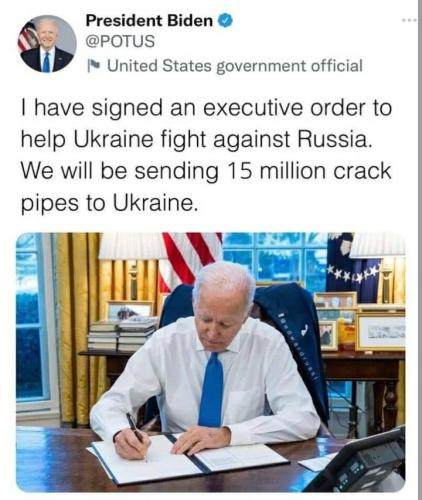
Task: Click the gold curtain in the photo
Action: [79, 328]
